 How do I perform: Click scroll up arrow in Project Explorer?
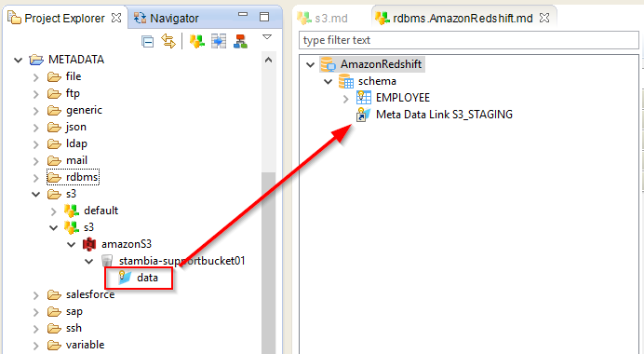point(269,60)
